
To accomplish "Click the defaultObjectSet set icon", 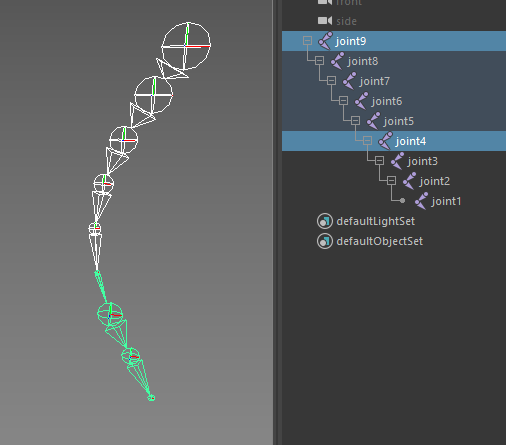I will [x=325, y=241].
